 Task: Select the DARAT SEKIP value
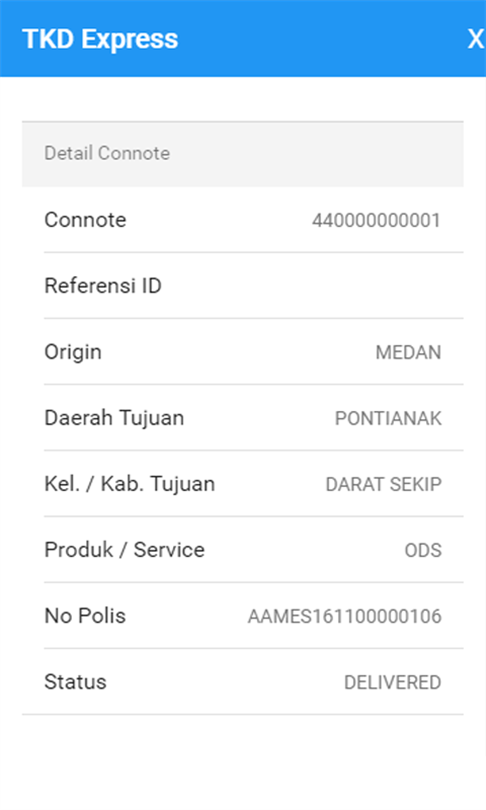pos(383,485)
